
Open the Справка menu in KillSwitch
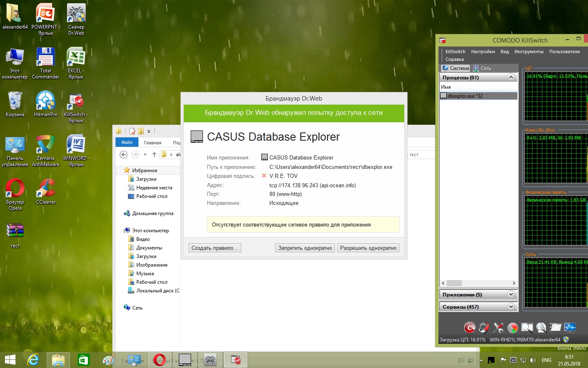[x=454, y=59]
